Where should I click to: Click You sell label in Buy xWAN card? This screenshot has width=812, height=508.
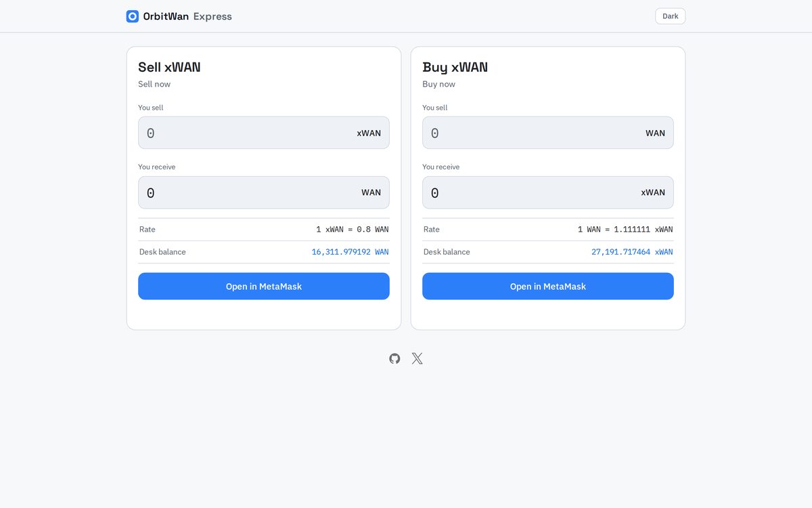[435, 108]
